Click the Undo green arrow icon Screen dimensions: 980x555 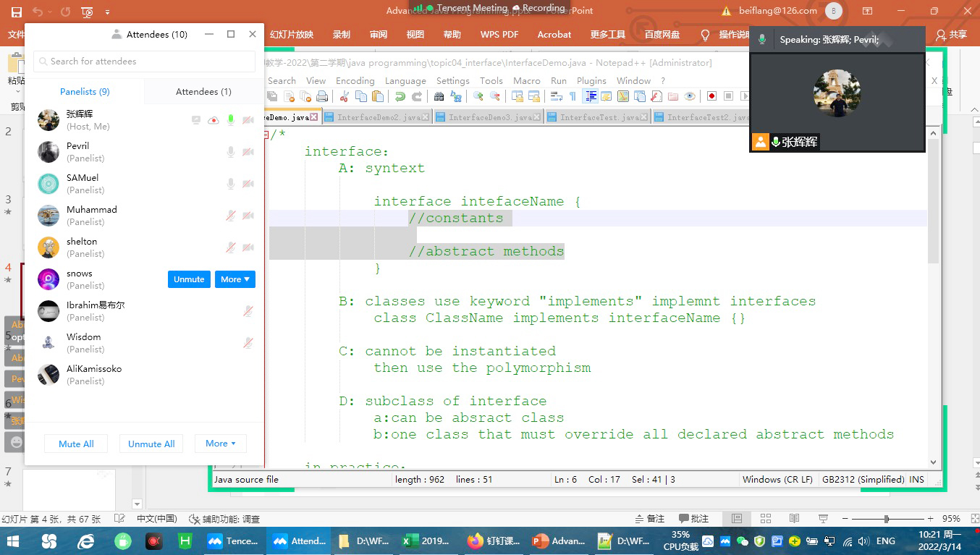pos(400,96)
